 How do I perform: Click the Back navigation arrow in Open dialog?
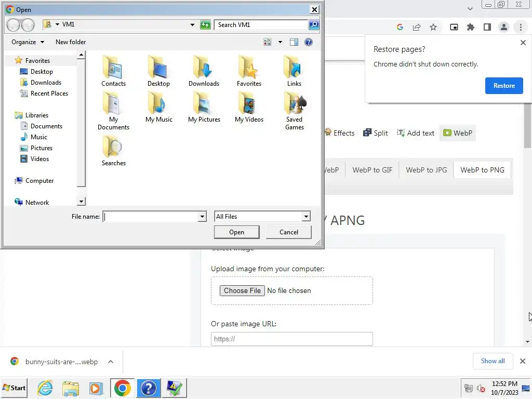click(x=13, y=25)
